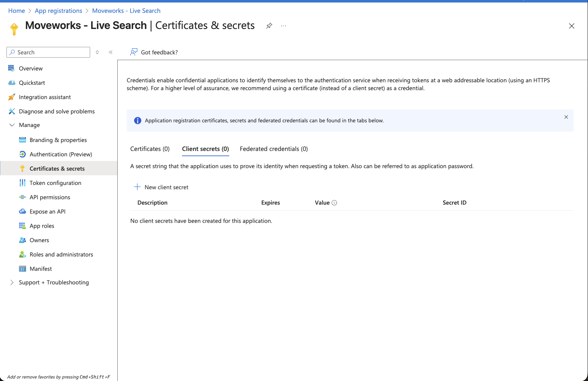Click the Secret ID column header
Viewport: 588px width, 381px height.
click(x=454, y=203)
